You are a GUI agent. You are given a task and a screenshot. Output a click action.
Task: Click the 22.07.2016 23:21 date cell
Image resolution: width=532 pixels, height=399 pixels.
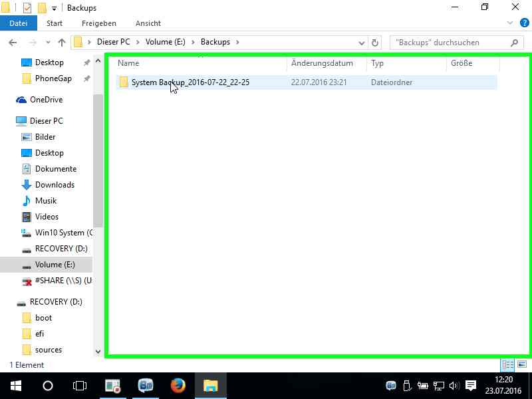click(x=319, y=82)
